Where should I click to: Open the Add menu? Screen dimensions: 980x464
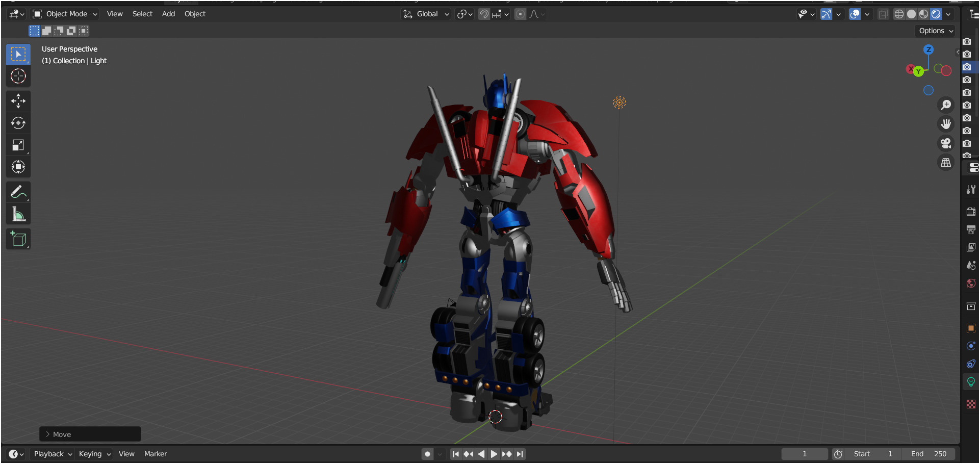coord(168,14)
